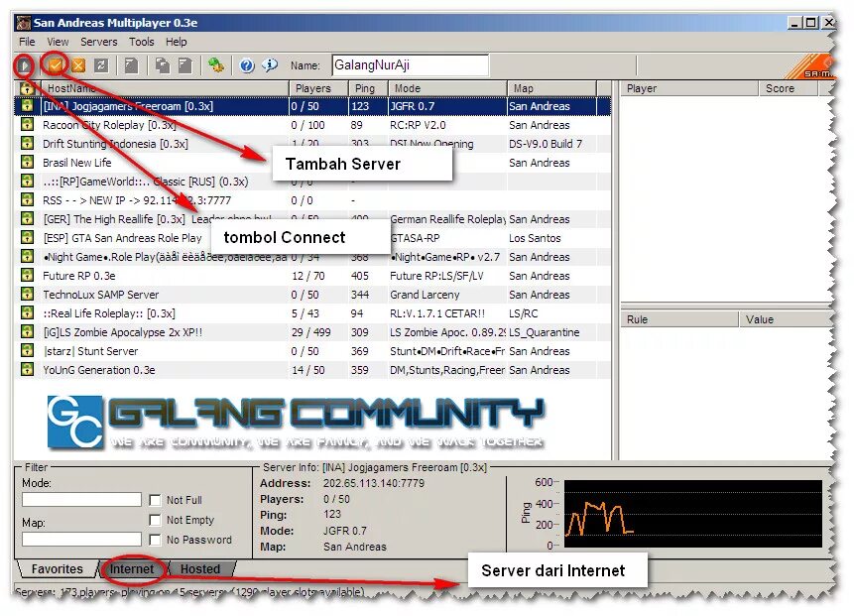Click lock icon of Jogjagamers Freeroam row

27,106
